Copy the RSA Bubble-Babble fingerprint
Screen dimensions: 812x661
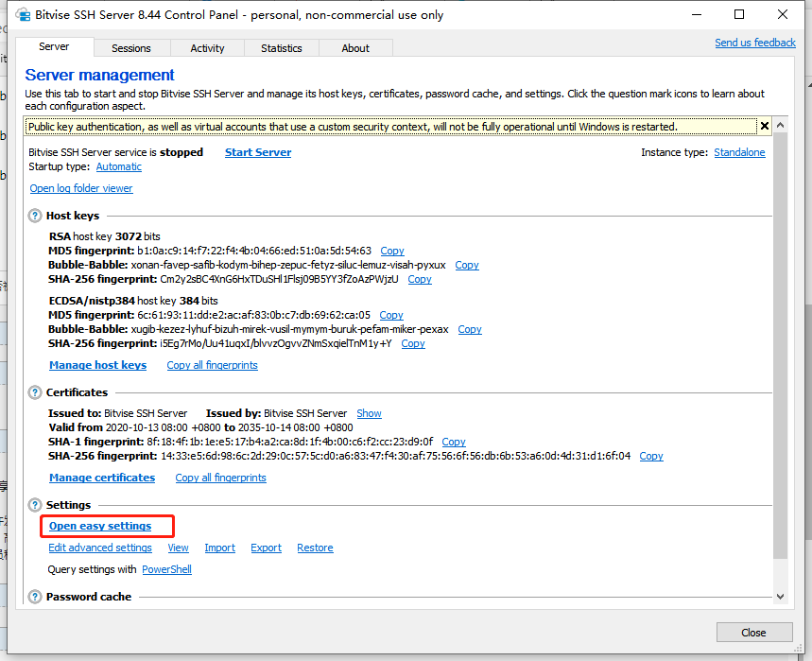[x=467, y=265]
